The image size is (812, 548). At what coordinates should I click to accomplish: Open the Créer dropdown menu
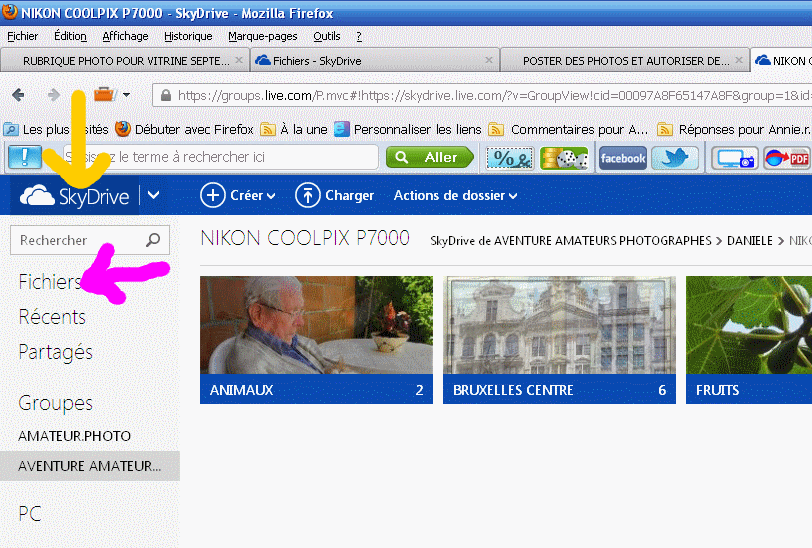(238, 195)
